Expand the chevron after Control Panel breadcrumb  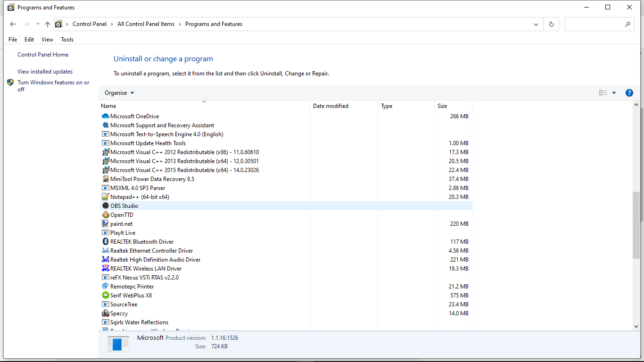pos(112,24)
